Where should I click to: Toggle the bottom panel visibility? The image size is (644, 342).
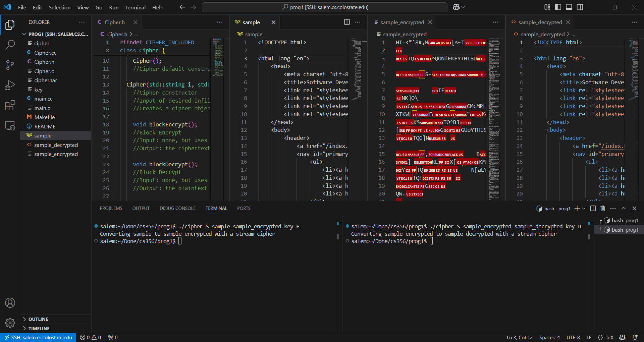pyautogui.click(x=569, y=7)
